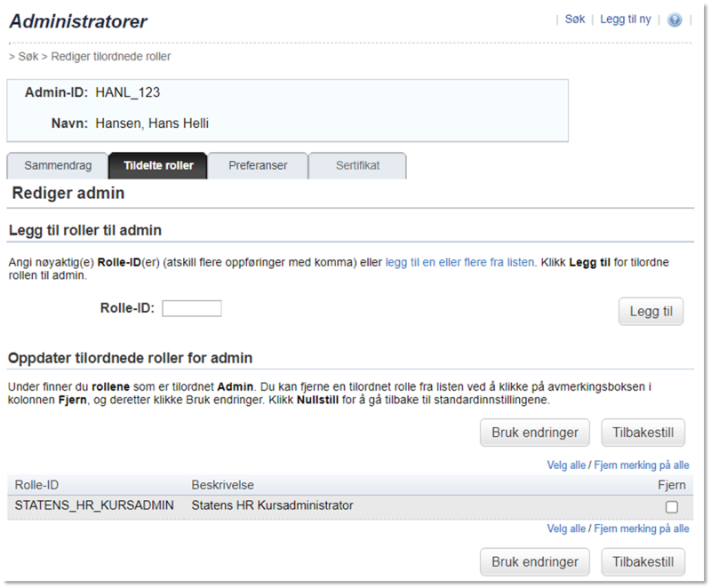This screenshot has width=711, height=588.
Task: Switch to the Sammendrag tab
Action: tap(58, 166)
